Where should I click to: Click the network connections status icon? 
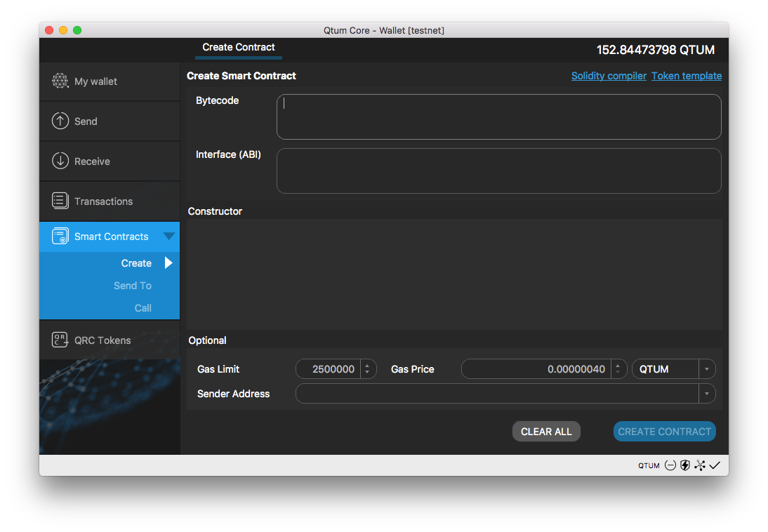pos(700,465)
